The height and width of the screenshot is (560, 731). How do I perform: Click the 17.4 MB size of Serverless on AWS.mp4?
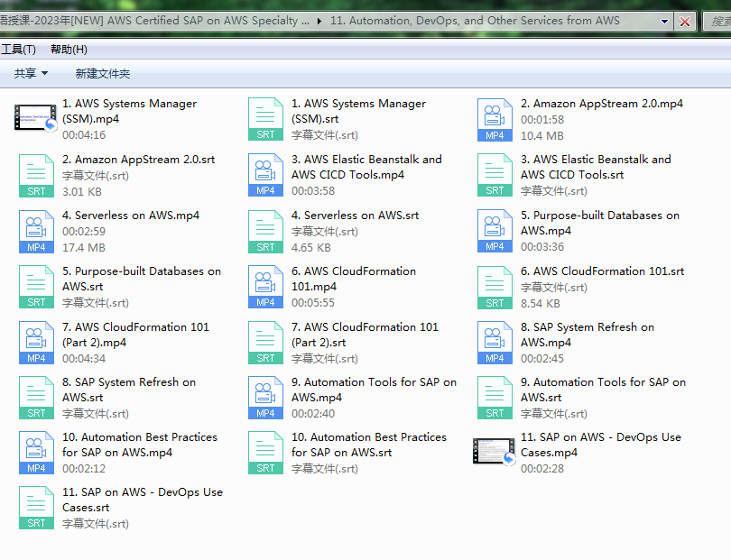[x=84, y=247]
